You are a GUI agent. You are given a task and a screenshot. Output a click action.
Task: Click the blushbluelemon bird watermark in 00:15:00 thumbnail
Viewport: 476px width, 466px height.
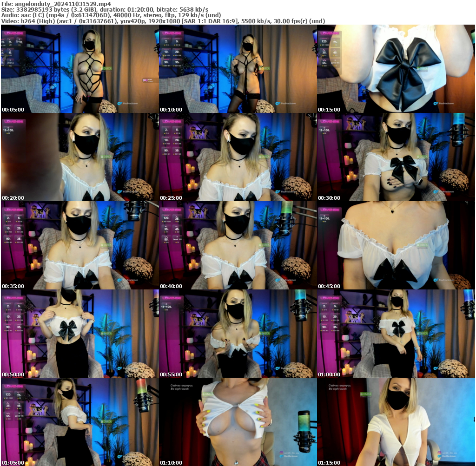[436, 103]
